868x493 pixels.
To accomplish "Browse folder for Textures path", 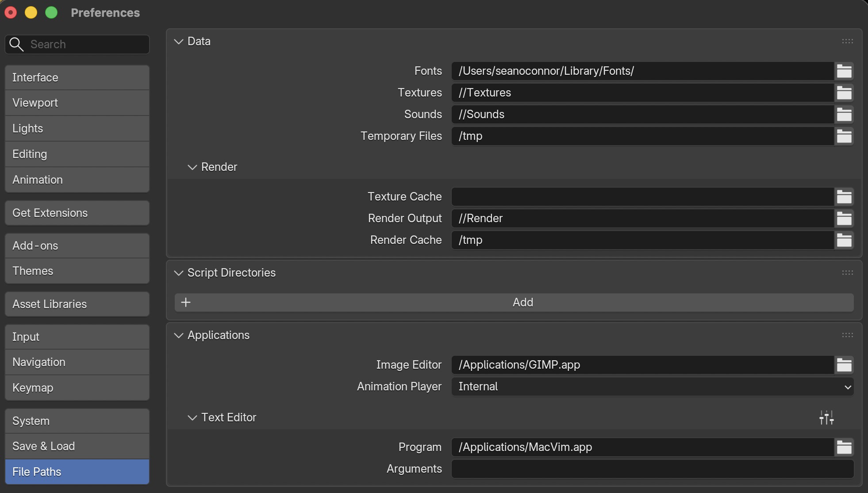I will pyautogui.click(x=844, y=92).
